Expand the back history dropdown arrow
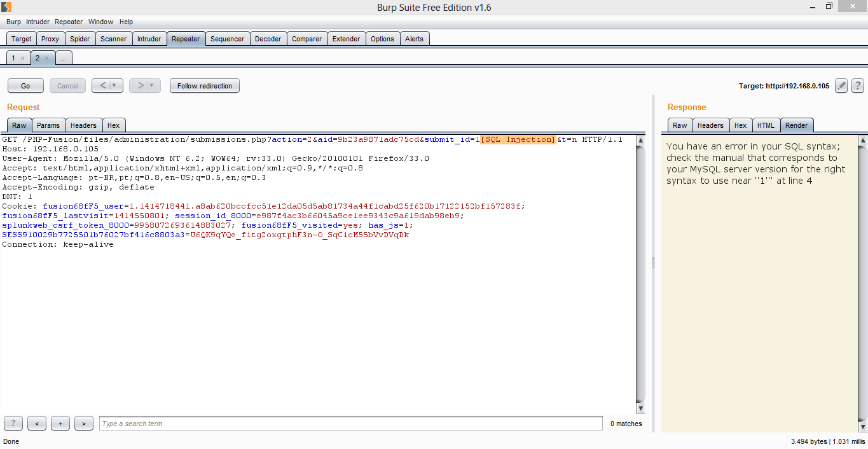868x449 pixels. (x=115, y=86)
